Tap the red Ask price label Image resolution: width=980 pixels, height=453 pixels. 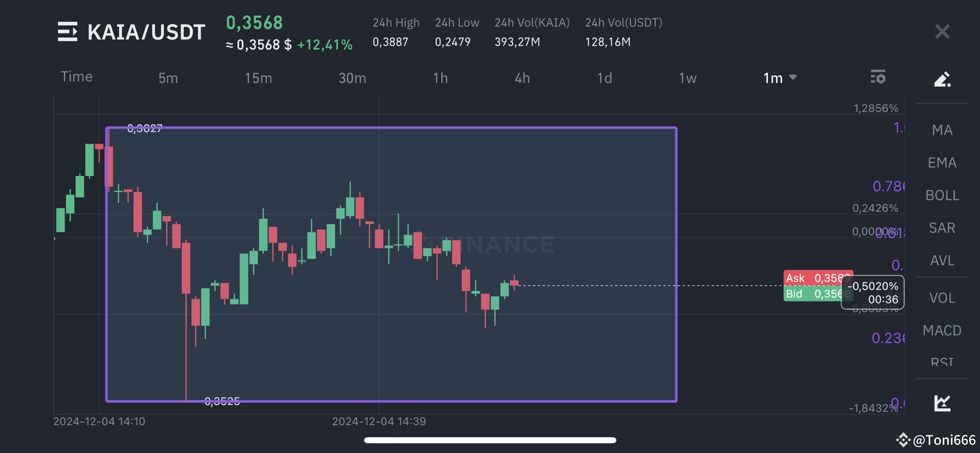click(x=818, y=278)
